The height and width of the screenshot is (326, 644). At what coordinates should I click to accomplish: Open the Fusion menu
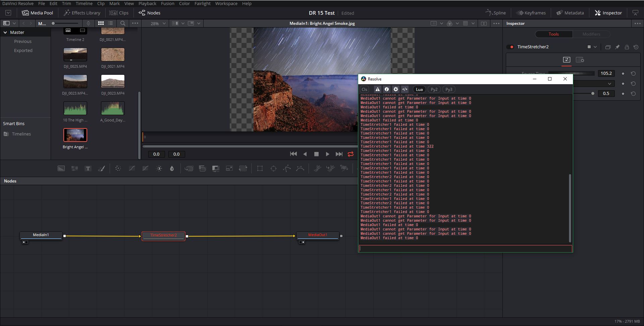[167, 3]
